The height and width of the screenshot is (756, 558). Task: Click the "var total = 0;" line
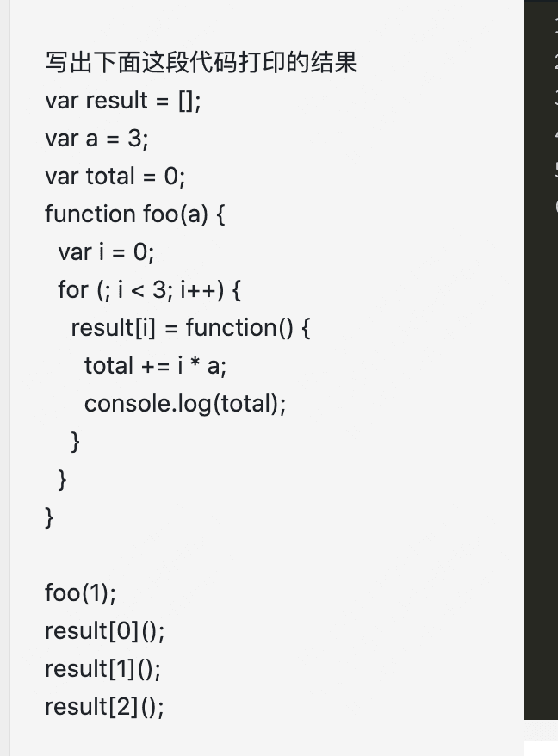(x=115, y=177)
